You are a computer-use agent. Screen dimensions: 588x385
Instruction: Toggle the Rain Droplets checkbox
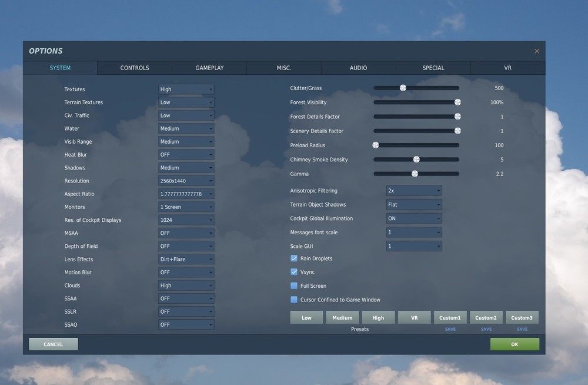(294, 258)
